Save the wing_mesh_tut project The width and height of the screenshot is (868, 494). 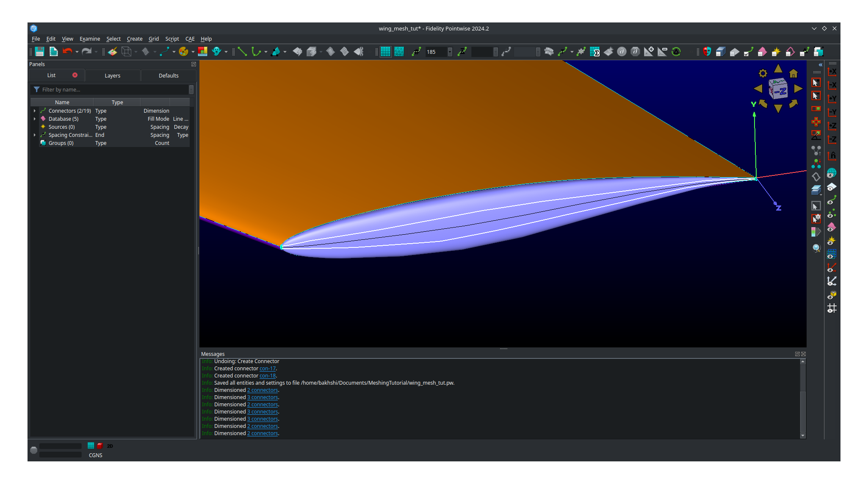click(x=39, y=52)
